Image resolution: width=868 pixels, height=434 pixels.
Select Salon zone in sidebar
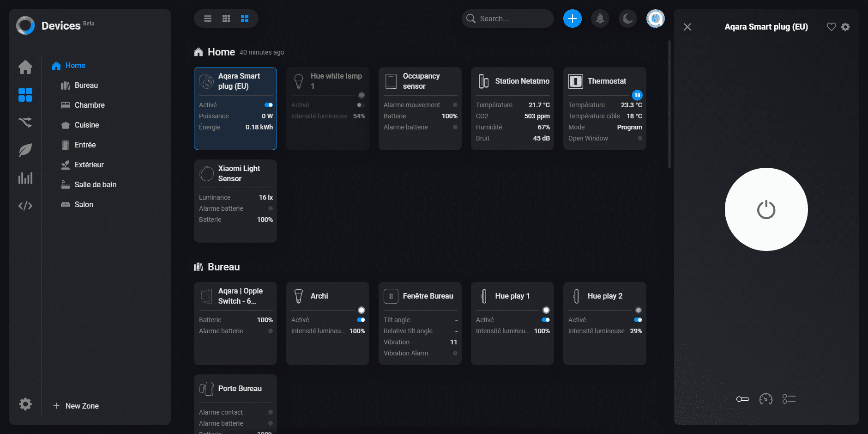[x=77, y=204]
